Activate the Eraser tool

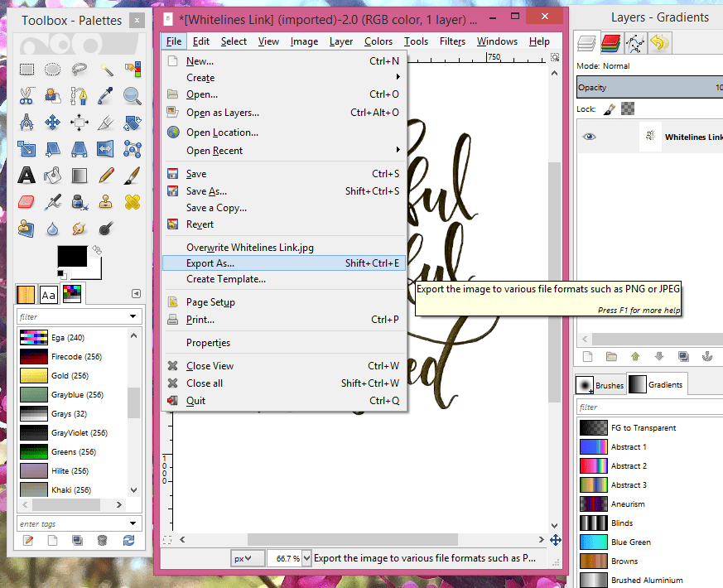click(x=27, y=201)
